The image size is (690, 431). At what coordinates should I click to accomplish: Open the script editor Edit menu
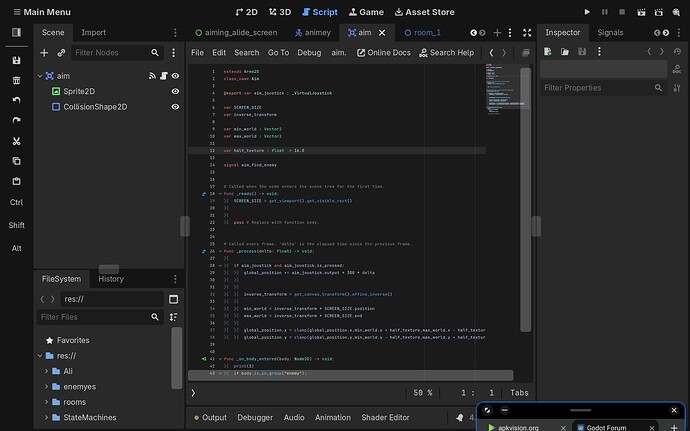tap(219, 52)
